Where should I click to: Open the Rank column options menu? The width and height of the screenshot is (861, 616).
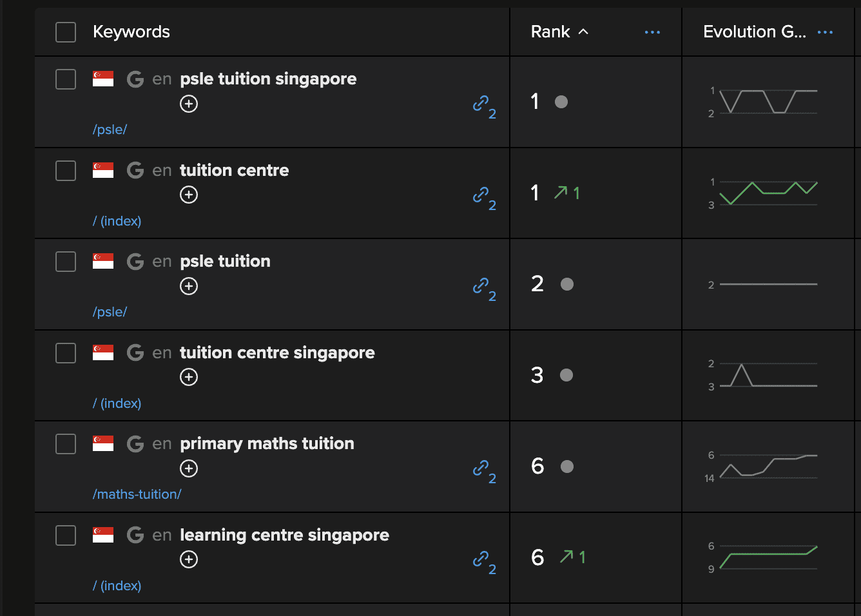click(x=652, y=32)
